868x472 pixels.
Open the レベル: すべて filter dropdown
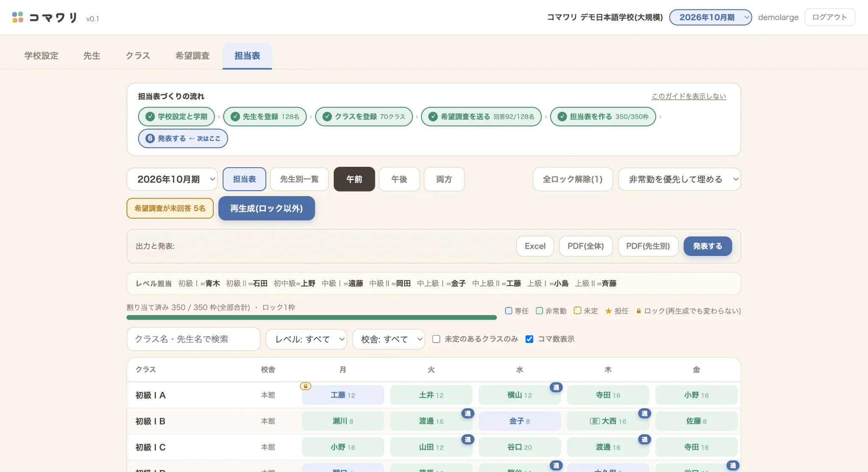pyautogui.click(x=306, y=339)
